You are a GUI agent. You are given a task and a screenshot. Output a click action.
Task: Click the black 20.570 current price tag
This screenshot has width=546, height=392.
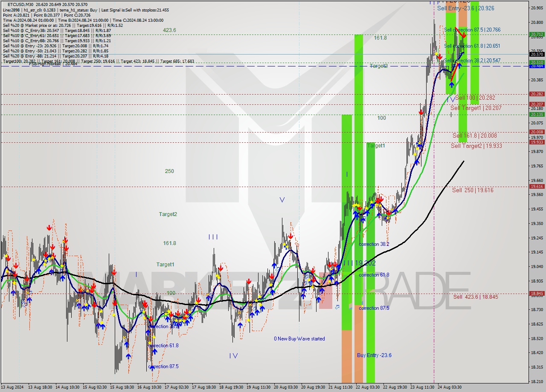coord(536,54)
